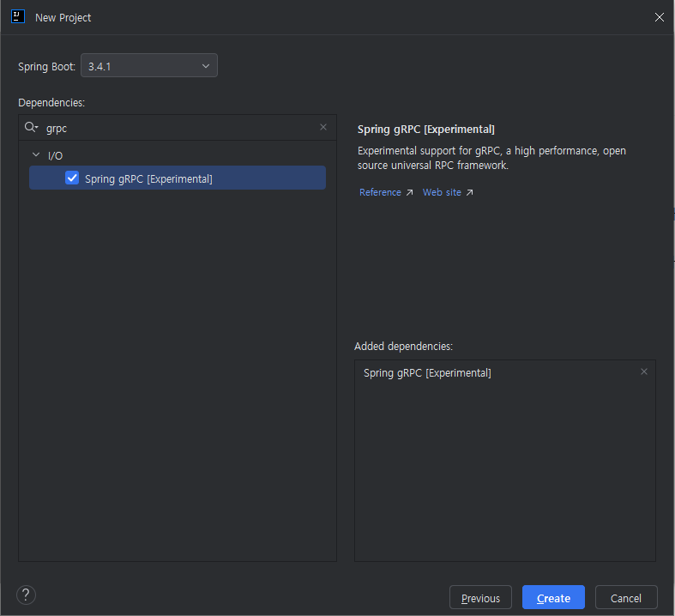Image resolution: width=675 pixels, height=616 pixels.
Task: Clear the grpc search text
Action: pos(323,127)
